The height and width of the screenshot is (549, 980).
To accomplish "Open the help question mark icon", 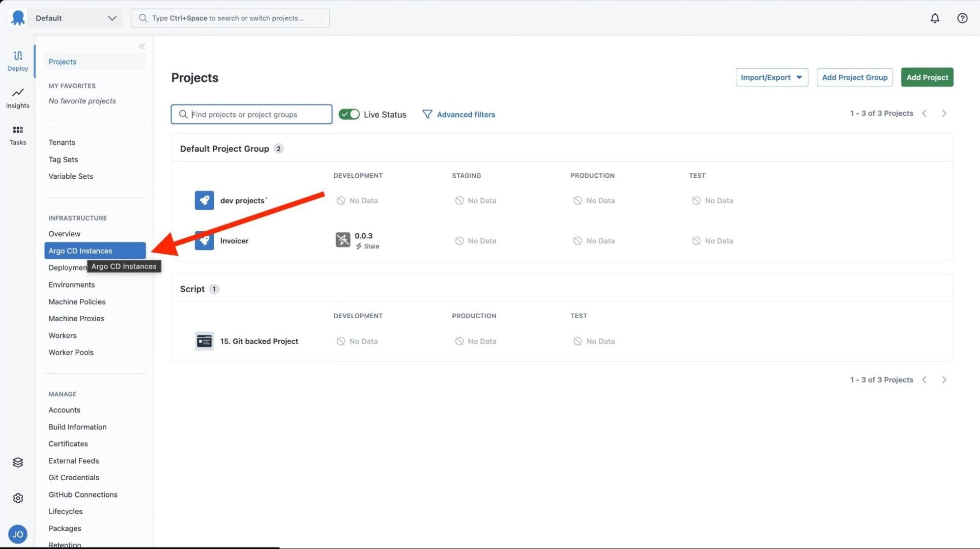I will (962, 18).
